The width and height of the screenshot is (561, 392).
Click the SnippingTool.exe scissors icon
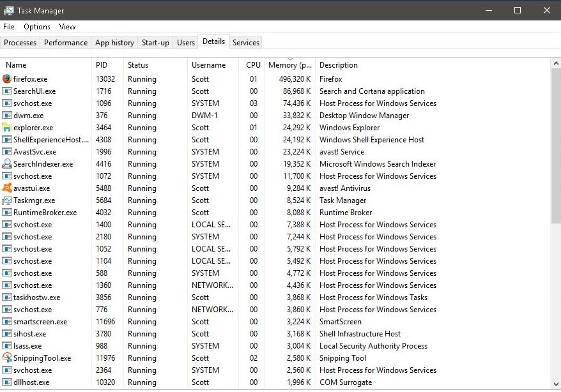[x=7, y=358]
